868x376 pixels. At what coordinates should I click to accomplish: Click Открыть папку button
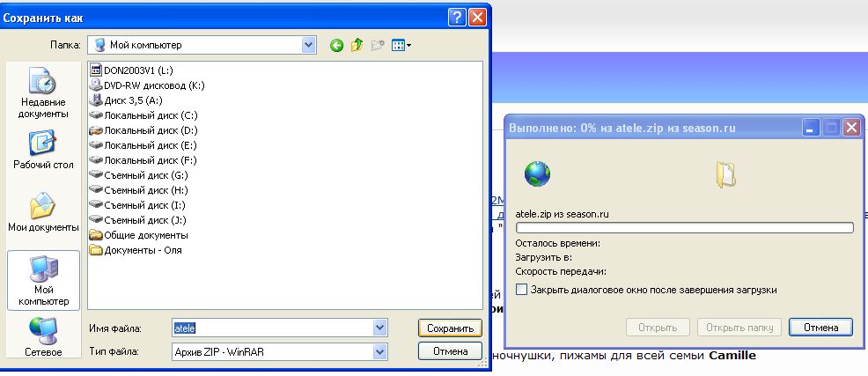pyautogui.click(x=739, y=328)
